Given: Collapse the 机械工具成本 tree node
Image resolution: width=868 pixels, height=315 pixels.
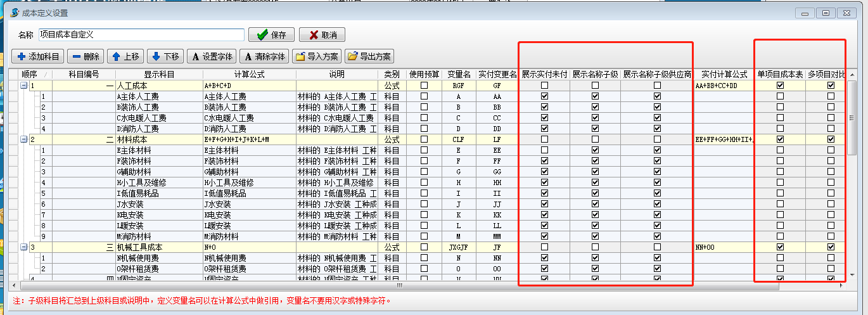Looking at the screenshot, I should coord(24,247).
